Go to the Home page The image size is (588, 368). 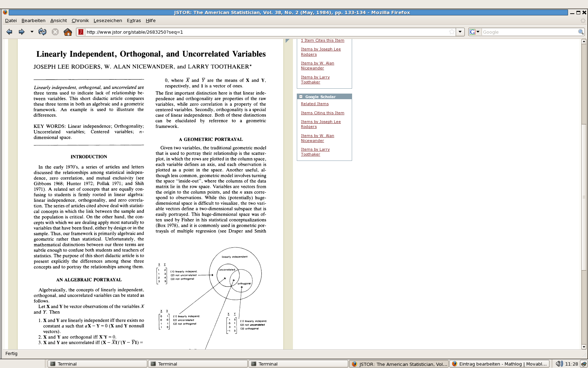coord(68,32)
